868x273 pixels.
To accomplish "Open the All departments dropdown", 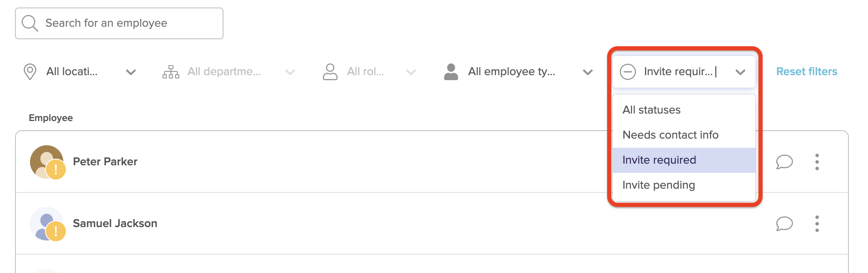I will click(290, 71).
